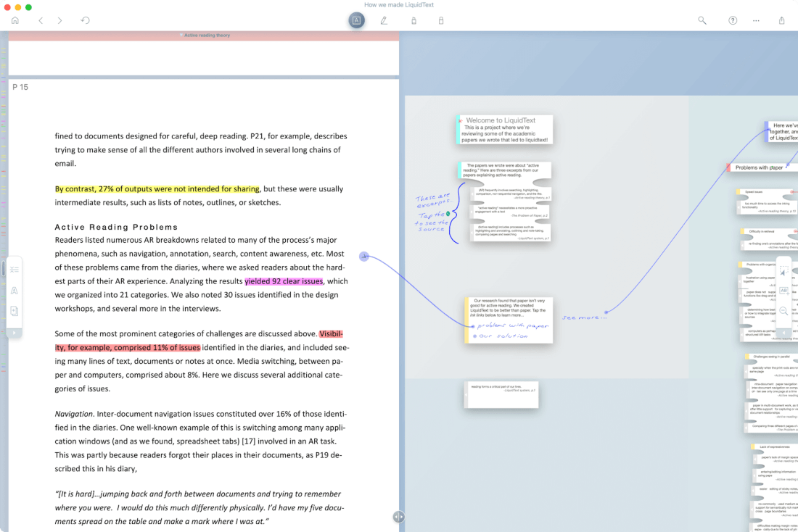The image size is (798, 532).
Task: Select the lasso selection tool in workspace panel
Action: (783, 270)
